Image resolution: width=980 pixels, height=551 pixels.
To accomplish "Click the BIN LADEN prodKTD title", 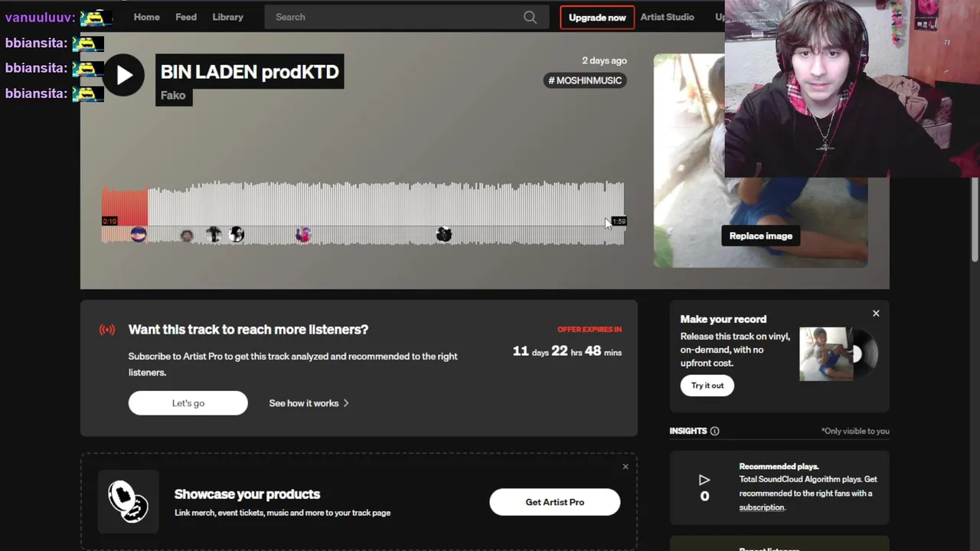I will [x=250, y=71].
